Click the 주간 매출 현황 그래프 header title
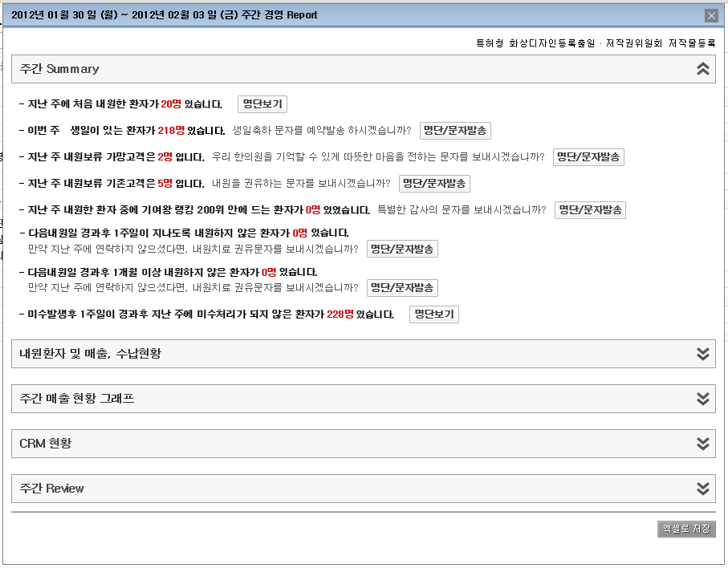 [76, 399]
